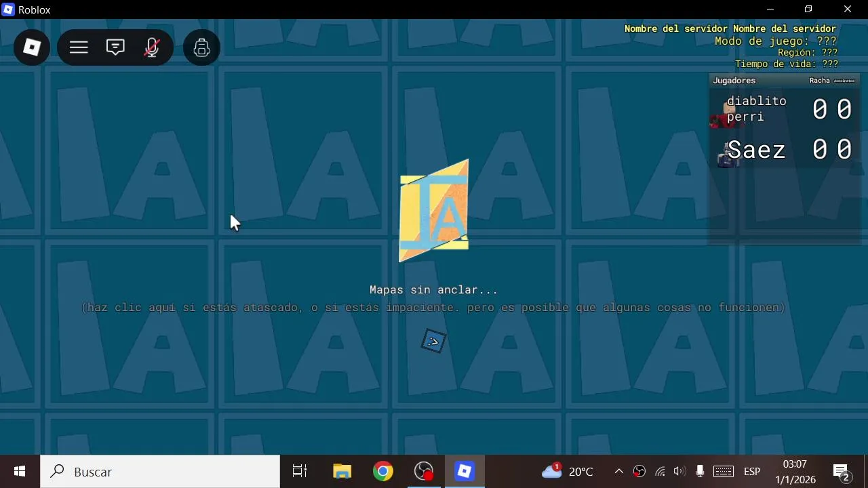The width and height of the screenshot is (868, 488).
Task: Click the OBS tray icon
Action: click(x=639, y=471)
